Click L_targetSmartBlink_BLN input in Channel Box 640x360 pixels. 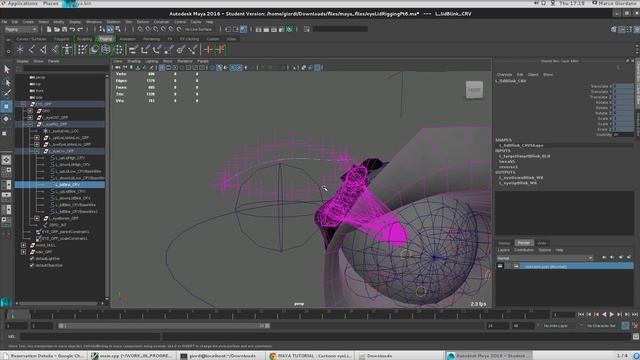[x=524, y=156]
